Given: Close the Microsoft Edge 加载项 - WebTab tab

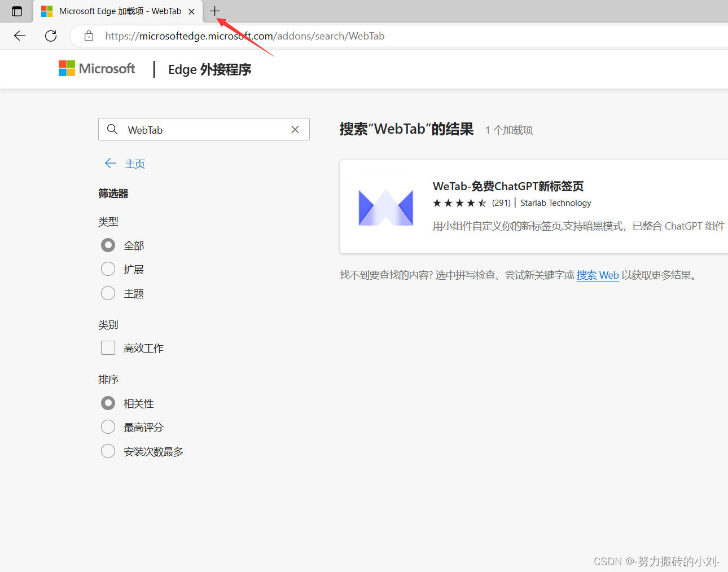Looking at the screenshot, I should tap(191, 11).
